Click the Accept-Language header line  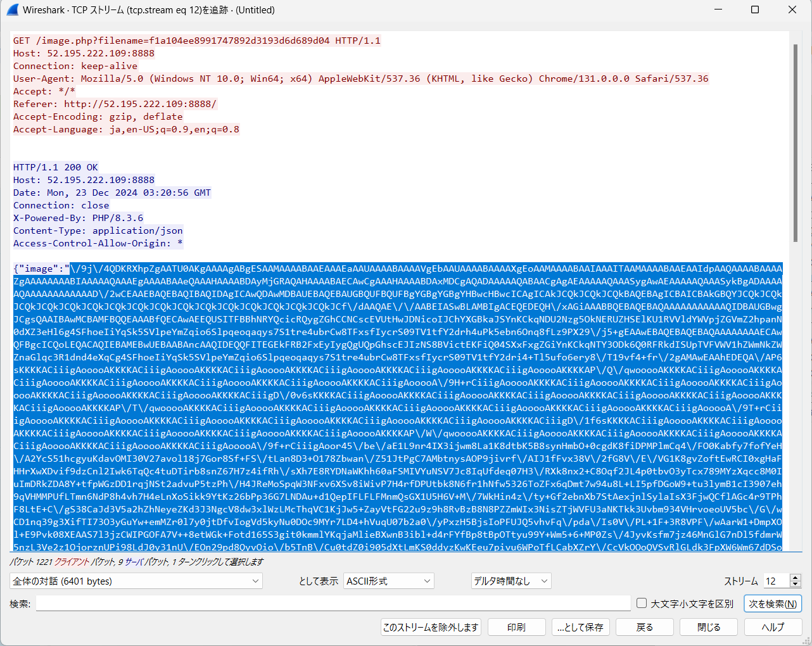tap(127, 129)
